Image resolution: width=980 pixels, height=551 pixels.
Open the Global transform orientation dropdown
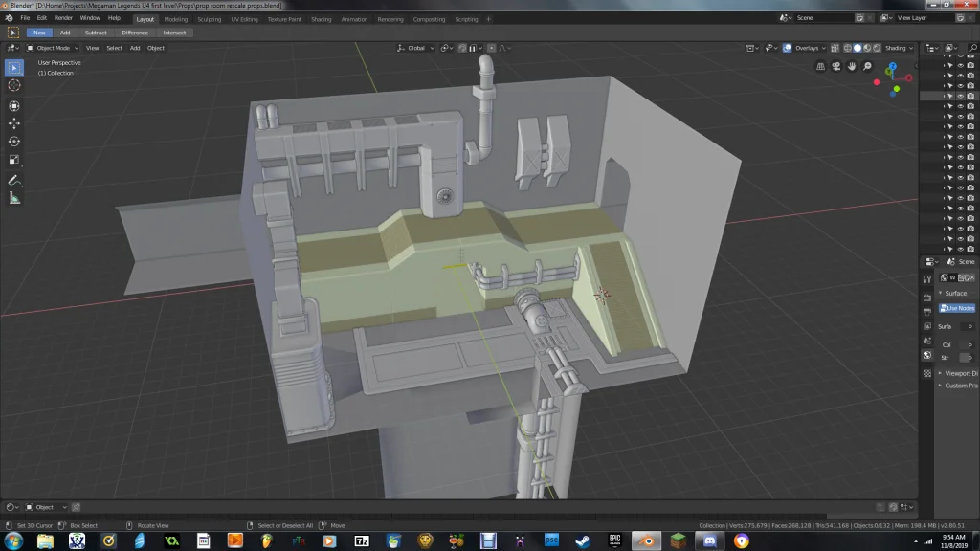tap(415, 48)
